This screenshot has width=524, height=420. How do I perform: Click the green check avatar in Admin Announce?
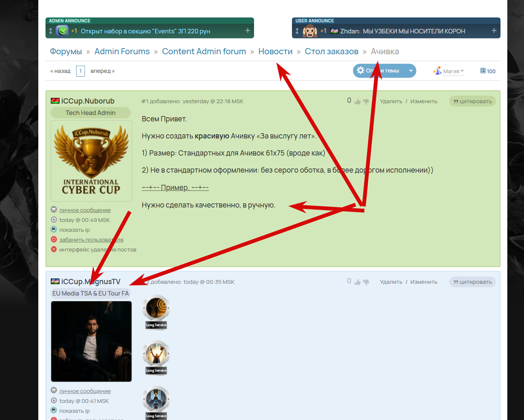pos(62,31)
